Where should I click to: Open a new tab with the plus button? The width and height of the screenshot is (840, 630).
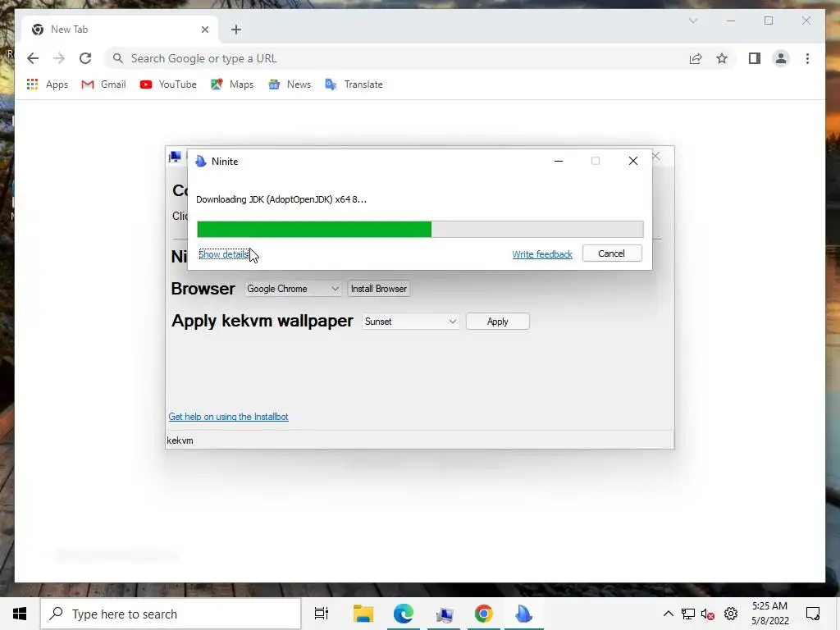click(x=236, y=30)
